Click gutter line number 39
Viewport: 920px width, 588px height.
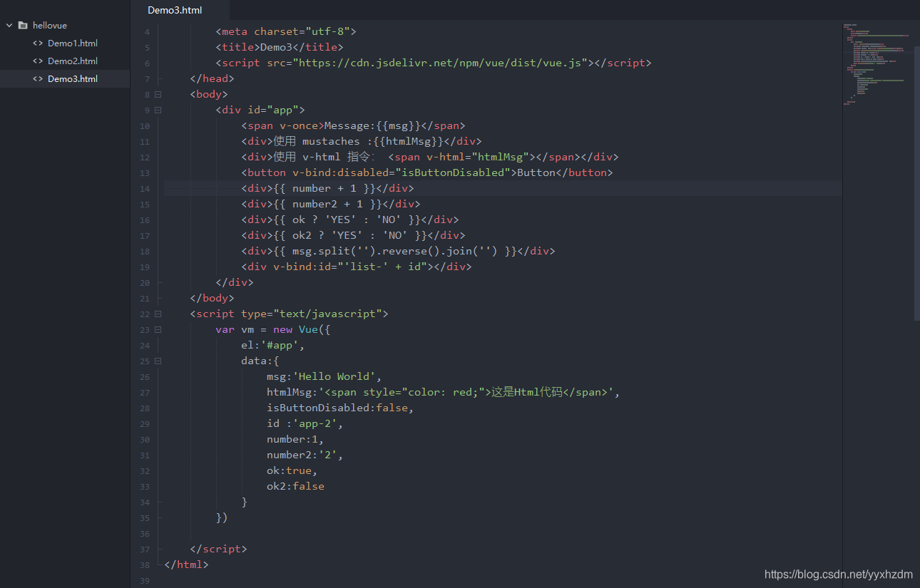pos(145,580)
